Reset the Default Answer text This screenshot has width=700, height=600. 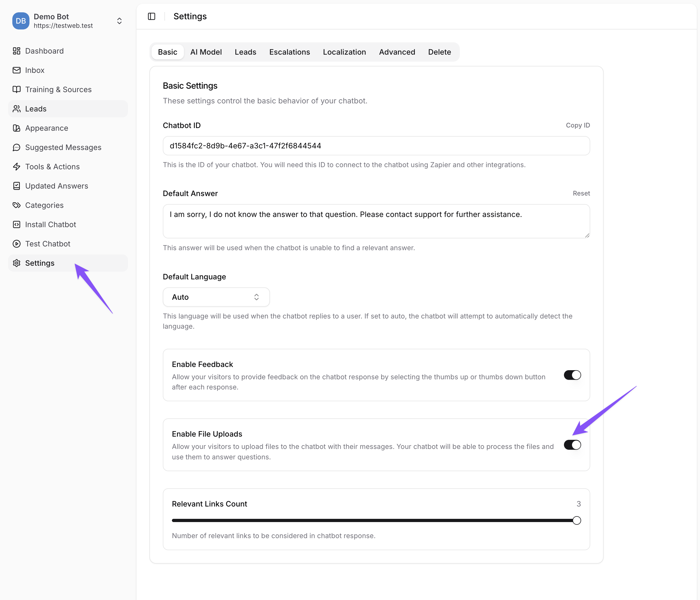point(581,193)
